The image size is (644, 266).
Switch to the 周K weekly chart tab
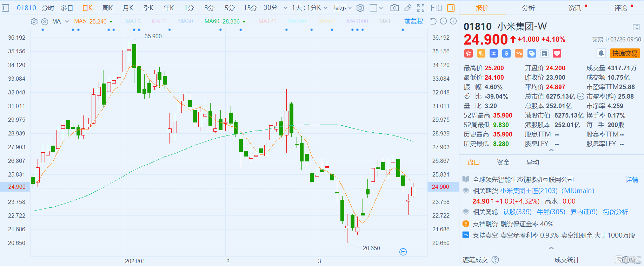coord(107,8)
